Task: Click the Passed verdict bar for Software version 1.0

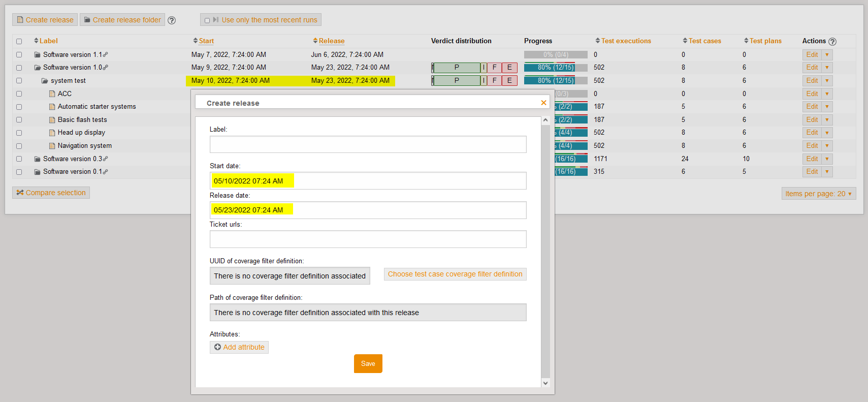Action: (457, 68)
